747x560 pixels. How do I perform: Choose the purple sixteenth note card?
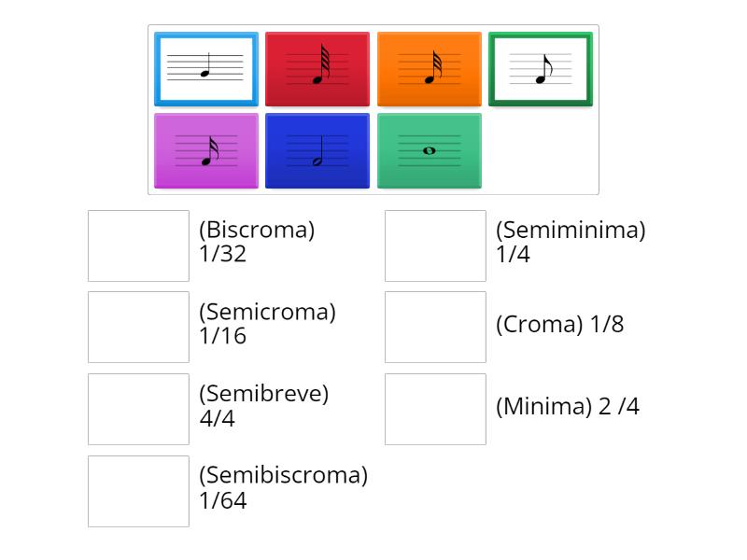tap(205, 150)
